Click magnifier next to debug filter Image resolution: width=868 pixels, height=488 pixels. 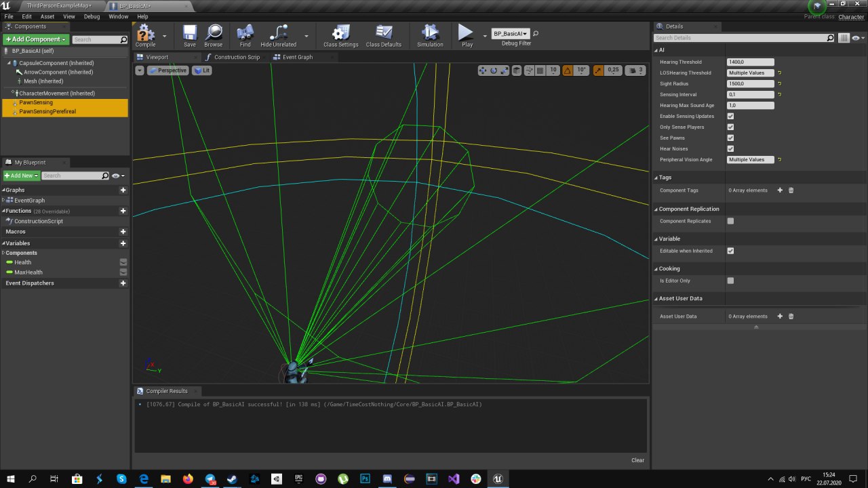coord(536,33)
